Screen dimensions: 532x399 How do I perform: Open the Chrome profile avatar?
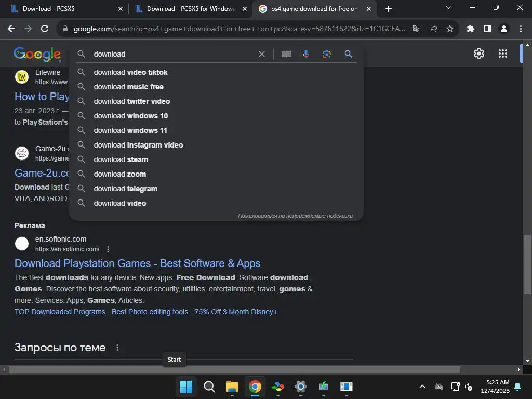pyautogui.click(x=504, y=29)
